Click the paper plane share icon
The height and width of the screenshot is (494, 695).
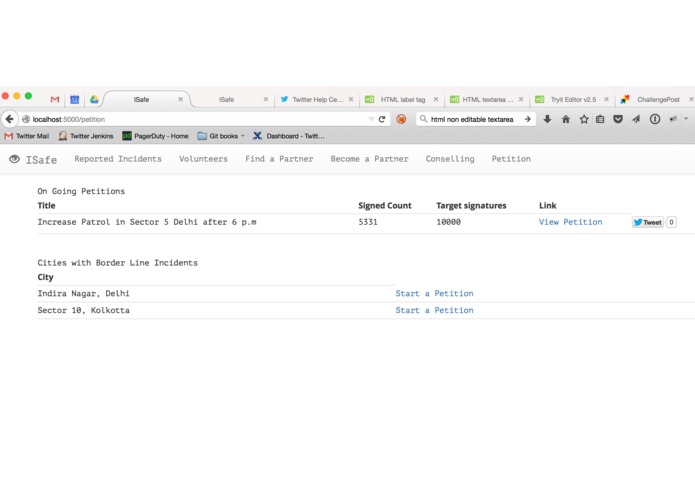click(x=636, y=119)
